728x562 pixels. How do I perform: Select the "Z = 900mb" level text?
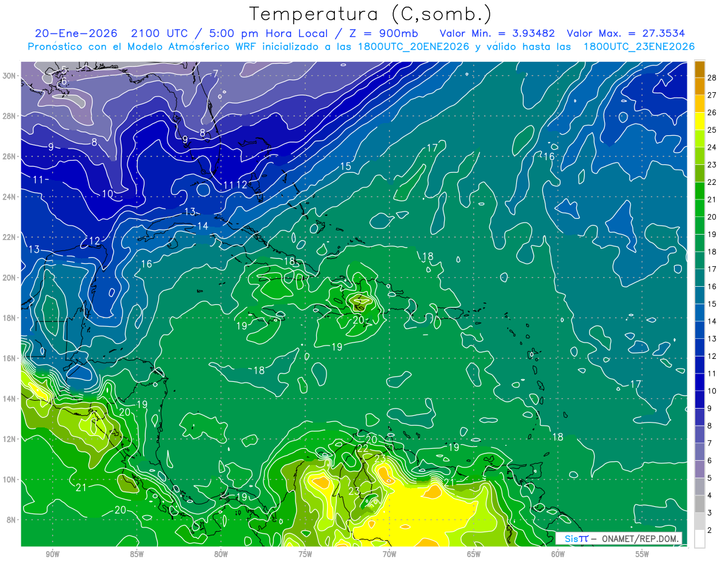386,33
